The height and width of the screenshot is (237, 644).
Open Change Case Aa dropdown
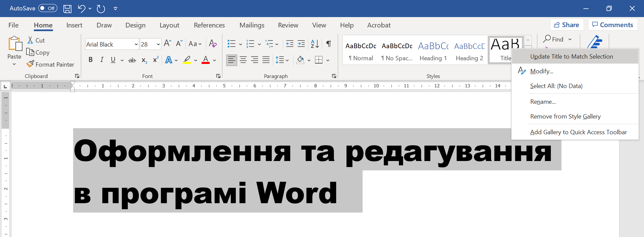click(195, 44)
